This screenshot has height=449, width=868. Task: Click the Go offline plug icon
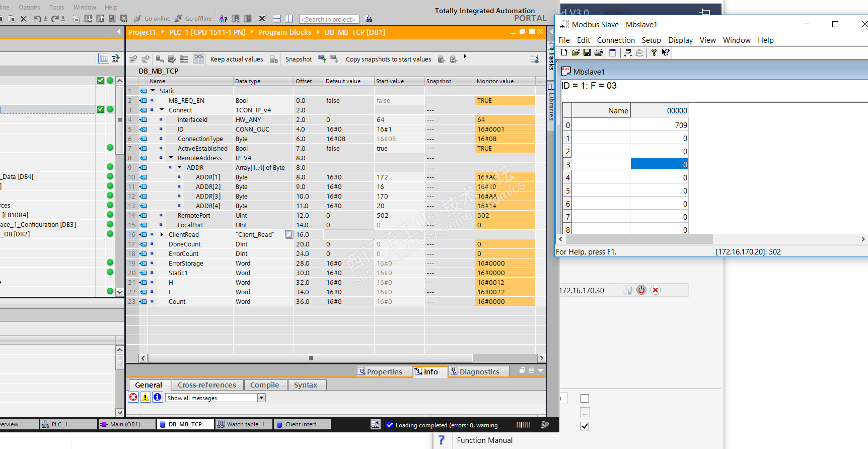click(178, 19)
